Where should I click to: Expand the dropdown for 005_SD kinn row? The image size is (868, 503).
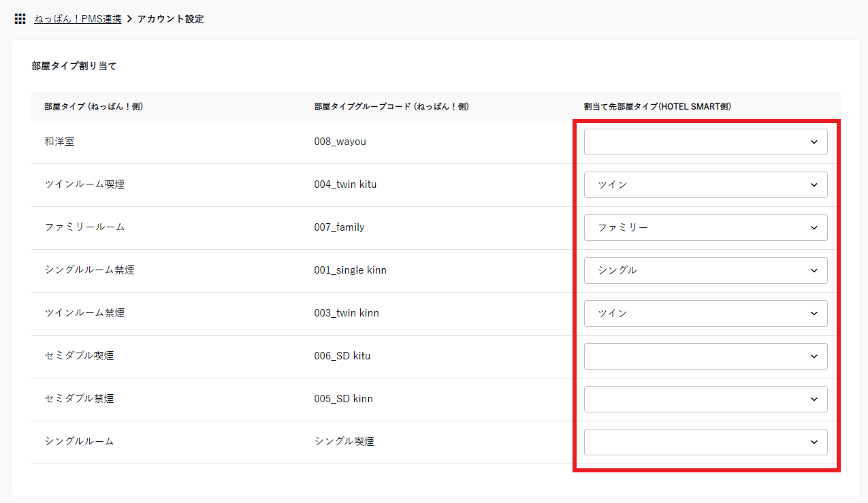[705, 400]
